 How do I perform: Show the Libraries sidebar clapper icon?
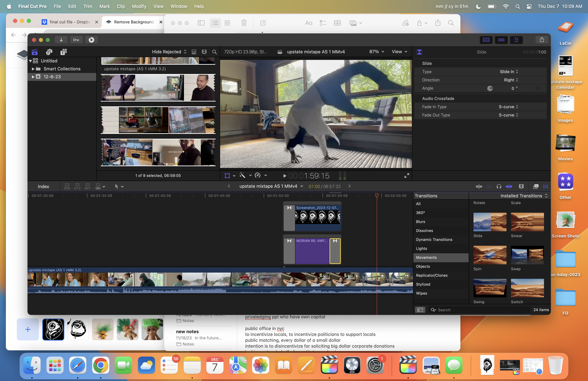pos(35,52)
